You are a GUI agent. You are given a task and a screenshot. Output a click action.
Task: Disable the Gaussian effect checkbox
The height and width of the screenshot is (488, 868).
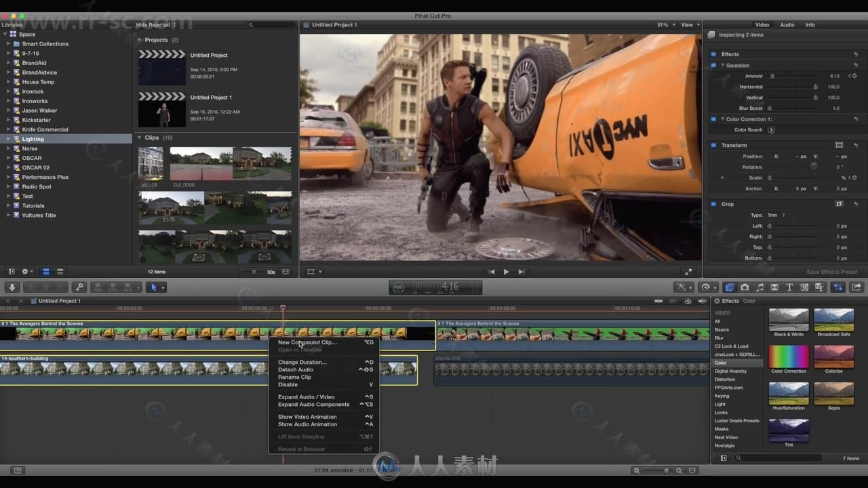tap(713, 65)
